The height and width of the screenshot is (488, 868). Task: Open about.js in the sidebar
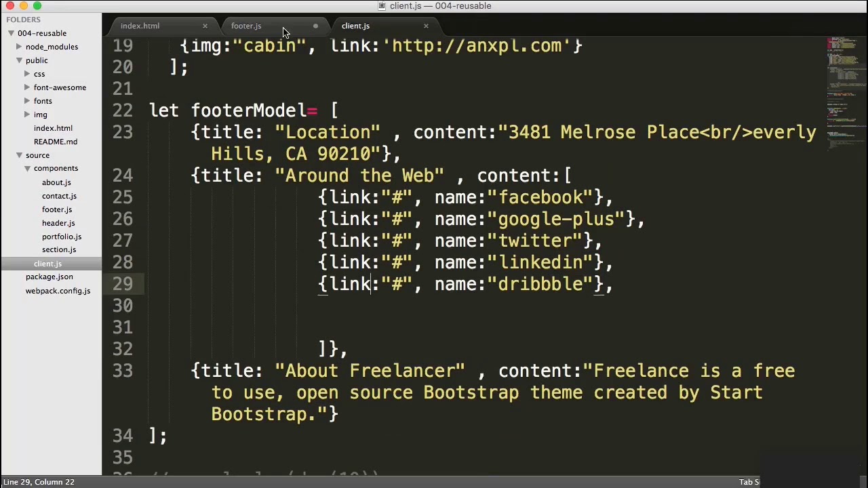(x=56, y=182)
